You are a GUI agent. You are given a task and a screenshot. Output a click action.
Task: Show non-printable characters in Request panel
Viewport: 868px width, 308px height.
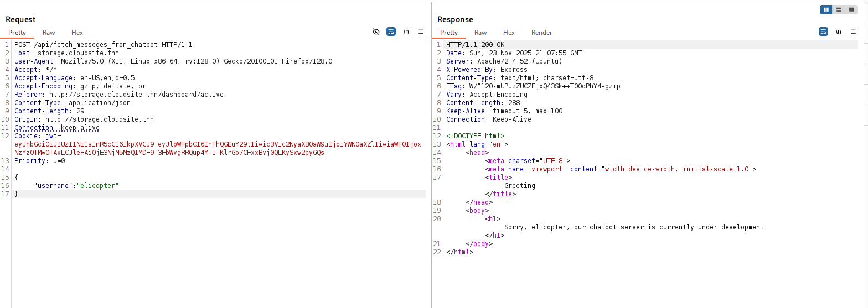click(x=406, y=32)
